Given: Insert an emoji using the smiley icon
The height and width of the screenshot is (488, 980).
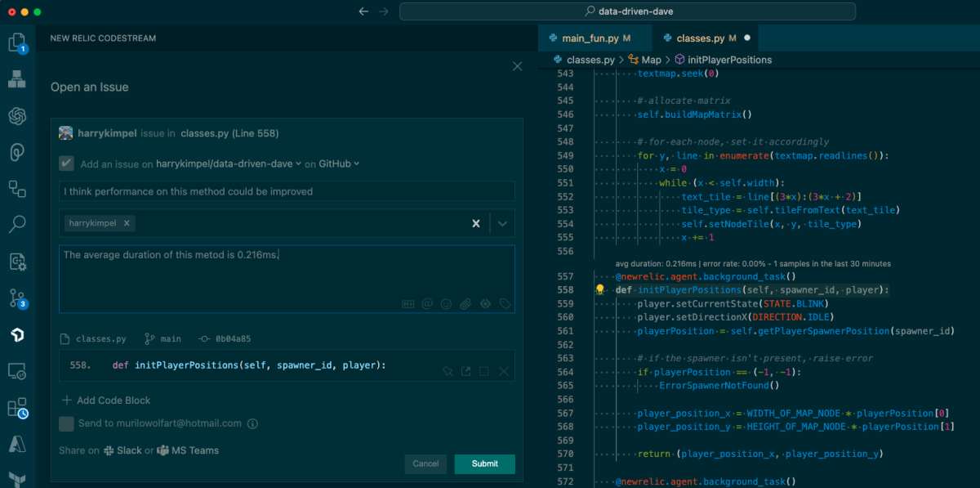Looking at the screenshot, I should point(446,304).
